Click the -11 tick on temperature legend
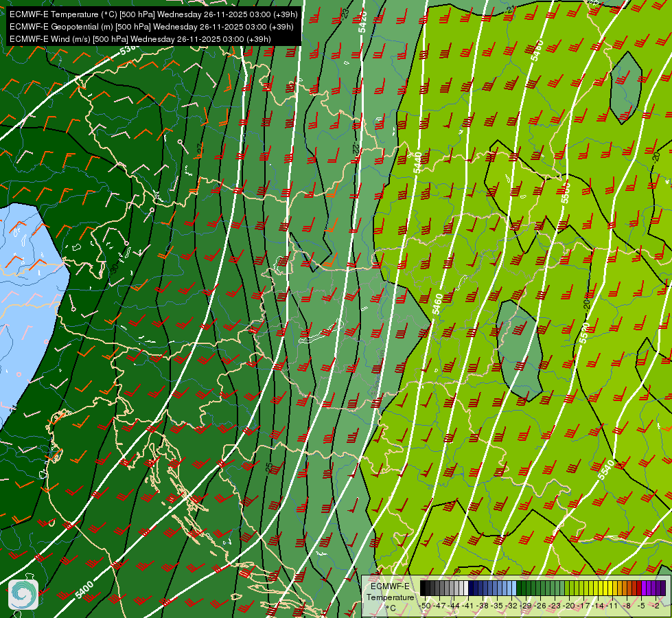This screenshot has height=618, width=672. pyautogui.click(x=613, y=606)
